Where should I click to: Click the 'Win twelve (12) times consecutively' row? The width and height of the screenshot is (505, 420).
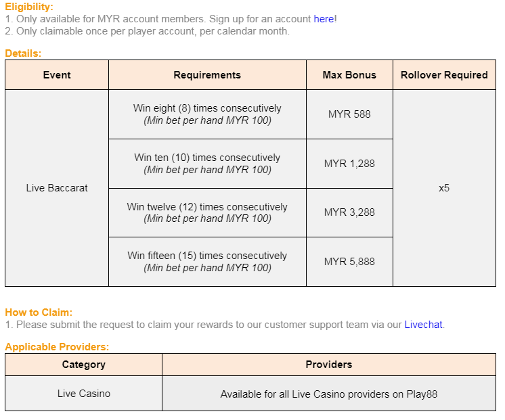pos(207,212)
